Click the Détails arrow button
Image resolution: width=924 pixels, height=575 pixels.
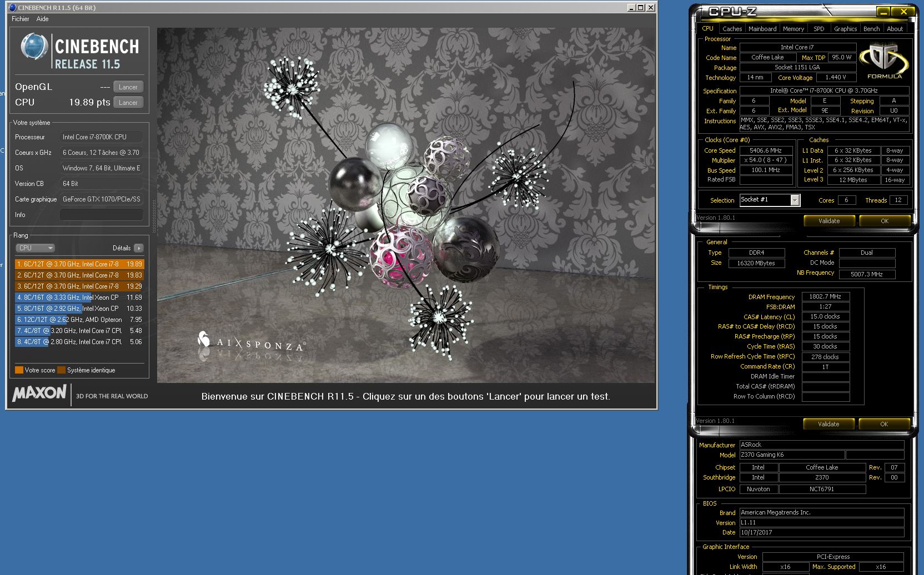coord(139,248)
